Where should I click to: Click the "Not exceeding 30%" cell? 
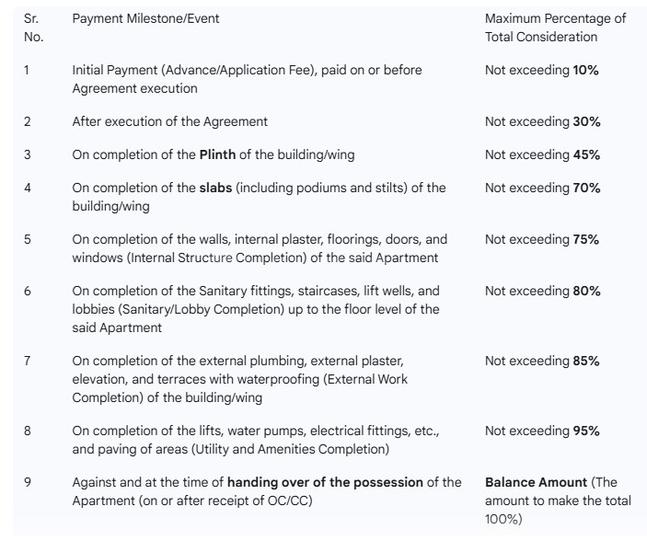[x=542, y=122]
